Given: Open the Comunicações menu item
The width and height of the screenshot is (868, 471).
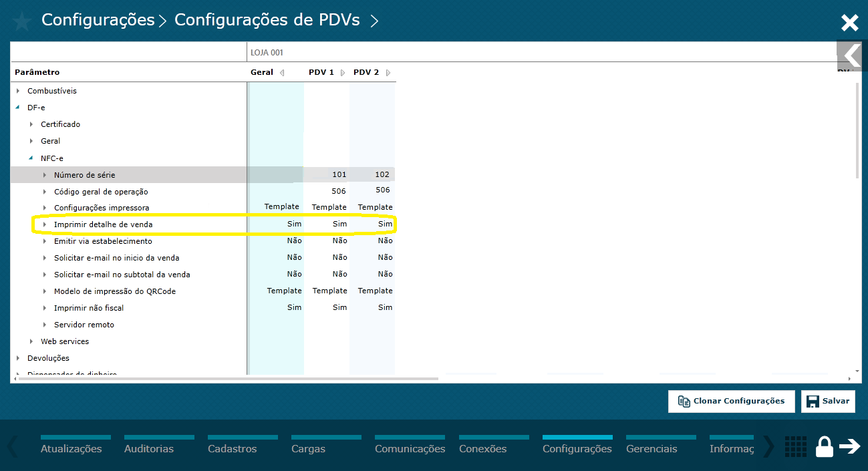Looking at the screenshot, I should 410,448.
